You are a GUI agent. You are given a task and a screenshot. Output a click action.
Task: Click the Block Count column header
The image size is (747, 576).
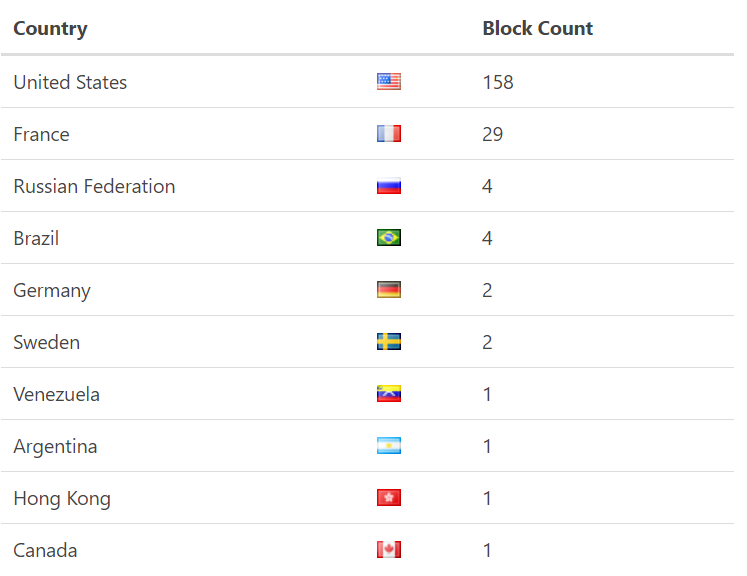tap(537, 28)
